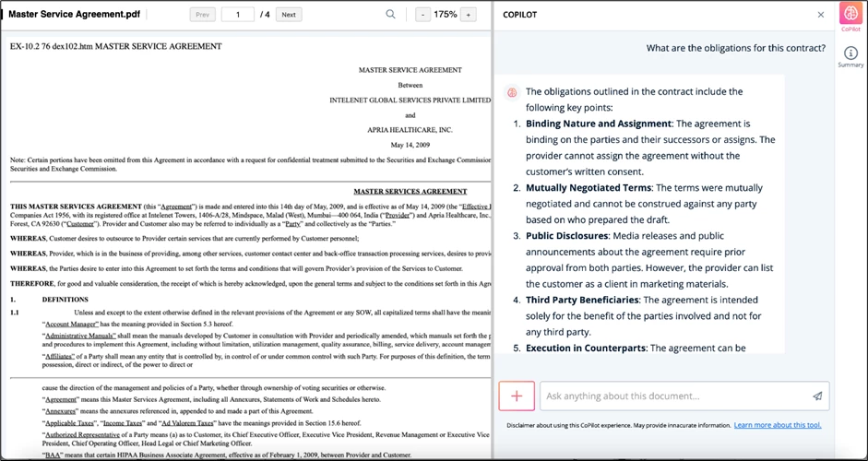This screenshot has width=868, height=461.
Task: Click the underlined 'Applicable Taxes' term
Action: [70, 423]
